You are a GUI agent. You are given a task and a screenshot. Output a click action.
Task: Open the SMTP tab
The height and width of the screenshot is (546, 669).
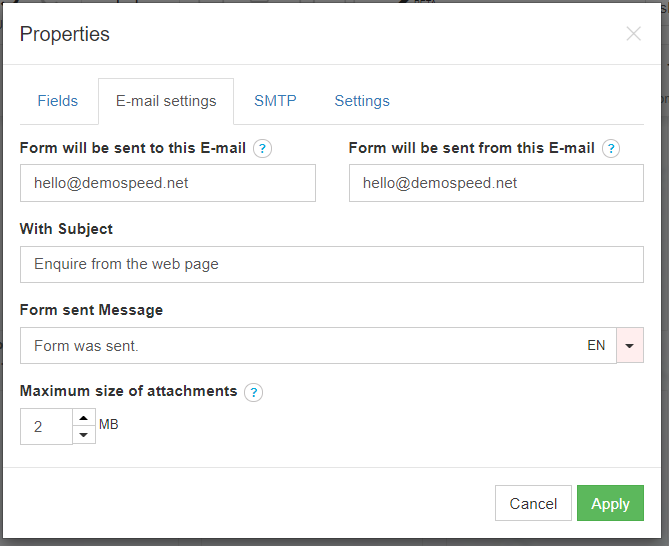275,101
